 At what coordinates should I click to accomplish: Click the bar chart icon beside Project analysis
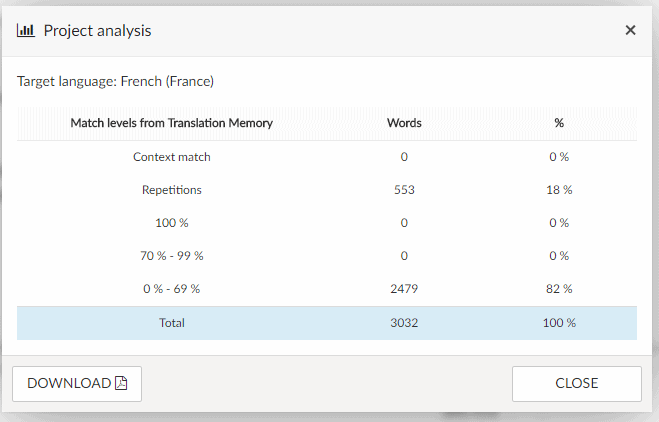(26, 31)
